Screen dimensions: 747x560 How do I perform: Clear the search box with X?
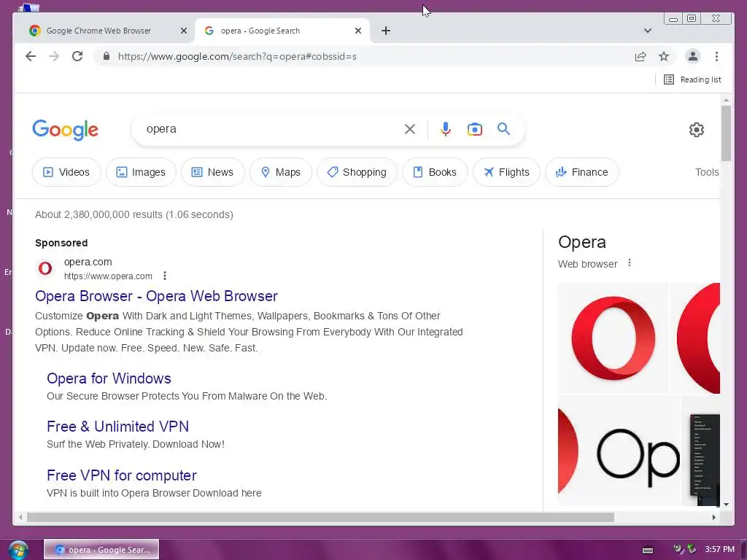(410, 129)
